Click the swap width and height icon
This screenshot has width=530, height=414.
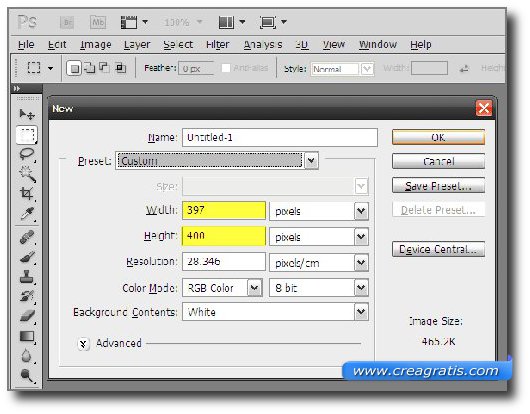pyautogui.click(x=464, y=69)
